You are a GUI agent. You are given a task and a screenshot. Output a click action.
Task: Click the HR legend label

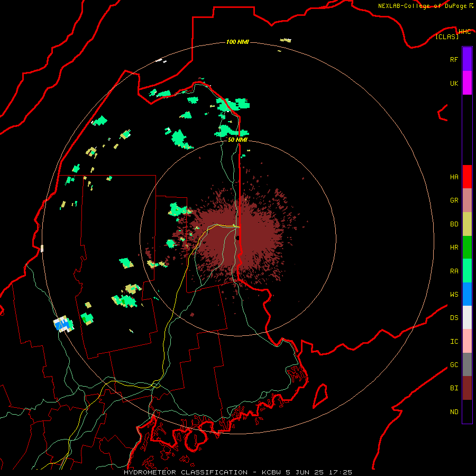(454, 248)
